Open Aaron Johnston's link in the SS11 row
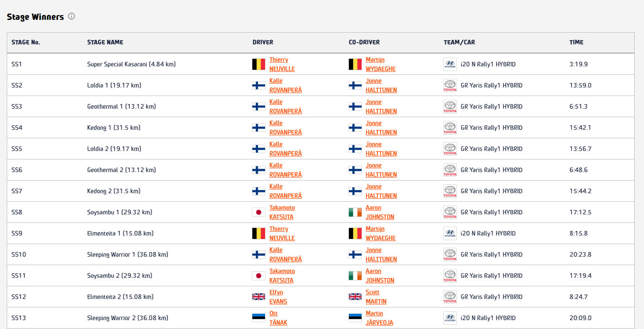Screen dimensions: 644x329 click(379, 276)
